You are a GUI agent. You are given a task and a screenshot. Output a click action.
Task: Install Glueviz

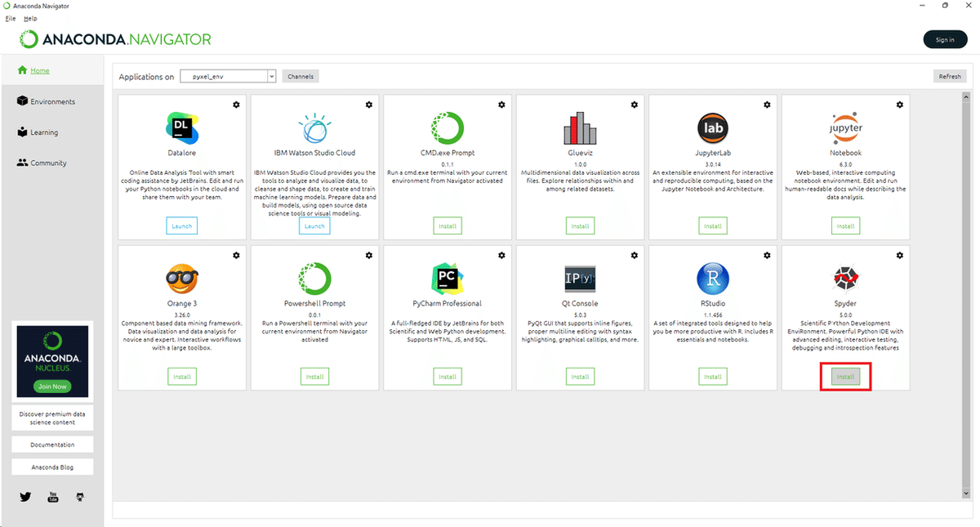(580, 226)
